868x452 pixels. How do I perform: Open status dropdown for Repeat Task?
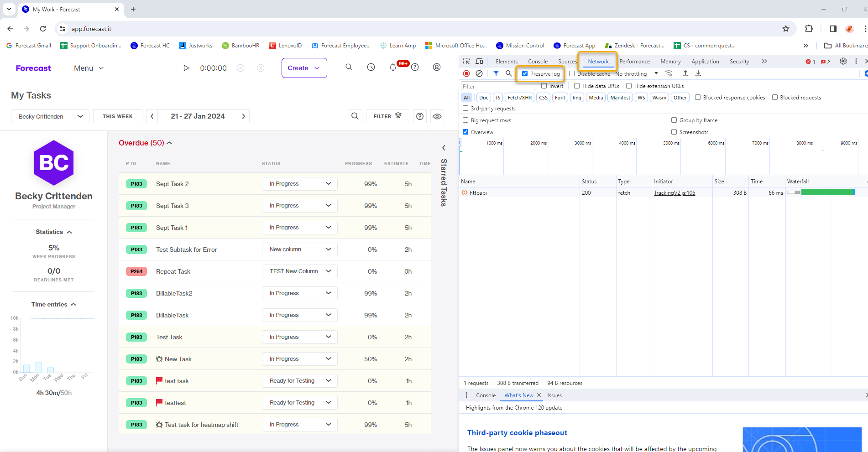point(300,271)
